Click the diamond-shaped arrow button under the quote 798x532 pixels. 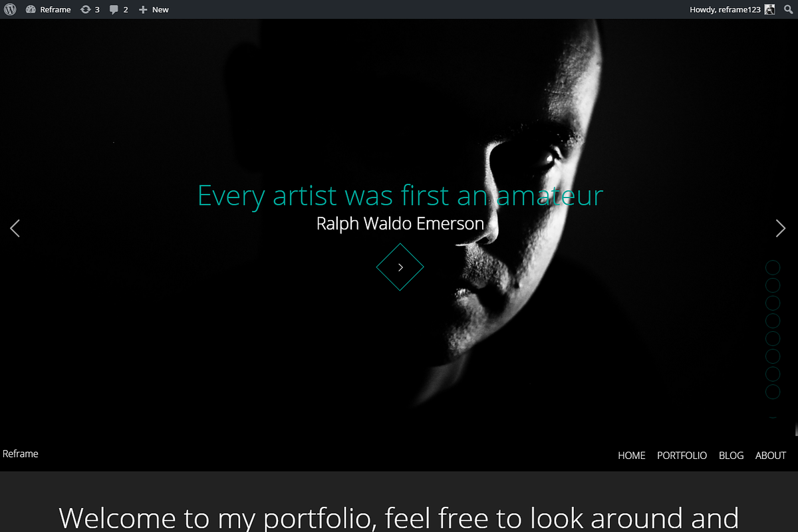coord(400,267)
